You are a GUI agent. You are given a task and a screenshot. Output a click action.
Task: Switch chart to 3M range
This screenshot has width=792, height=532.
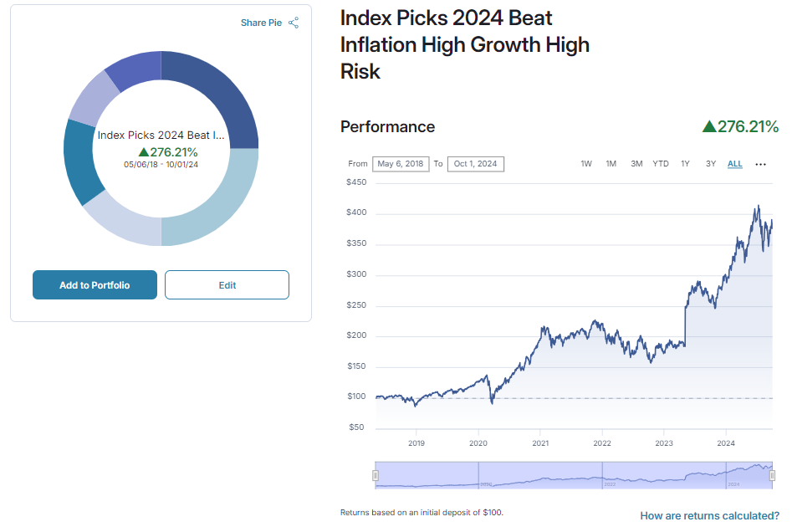636,164
